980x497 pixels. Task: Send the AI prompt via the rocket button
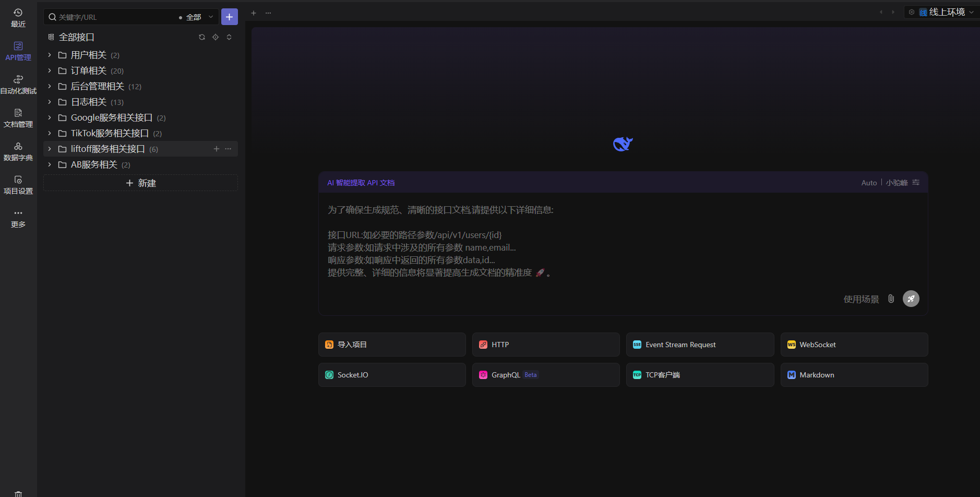point(911,299)
